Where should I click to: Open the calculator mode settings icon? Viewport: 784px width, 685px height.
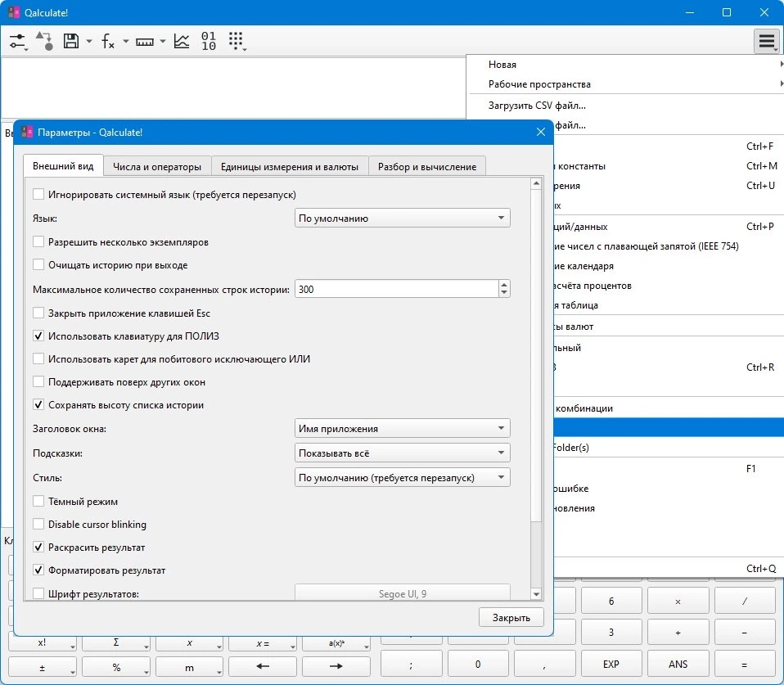click(17, 41)
